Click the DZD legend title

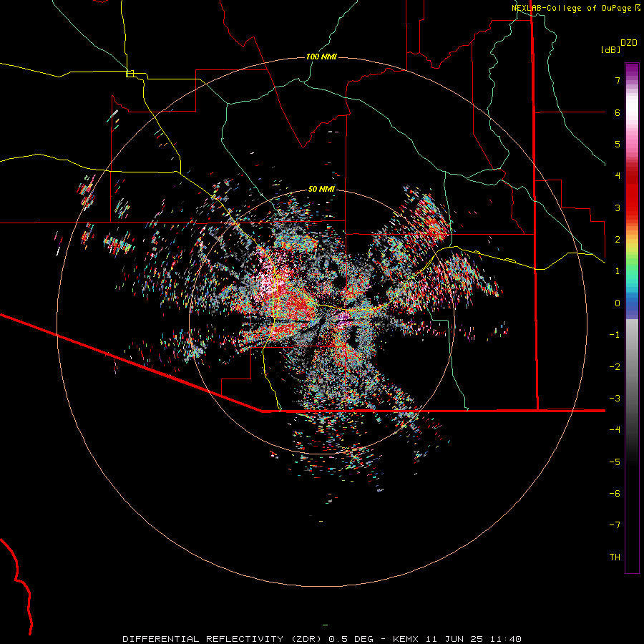click(629, 43)
